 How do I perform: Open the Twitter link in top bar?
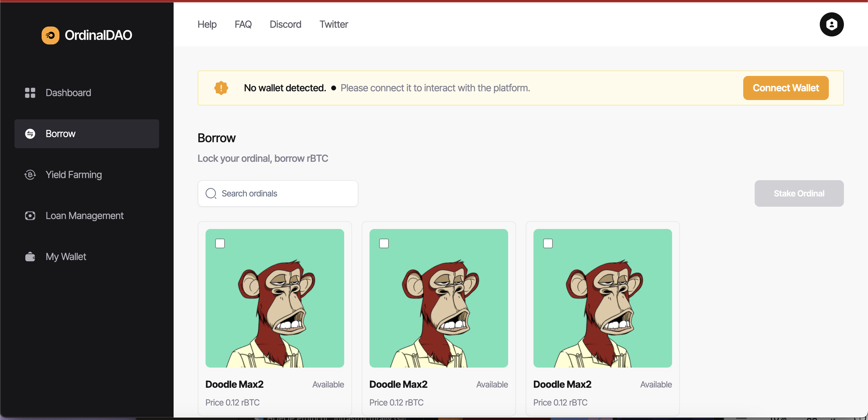pyautogui.click(x=334, y=24)
